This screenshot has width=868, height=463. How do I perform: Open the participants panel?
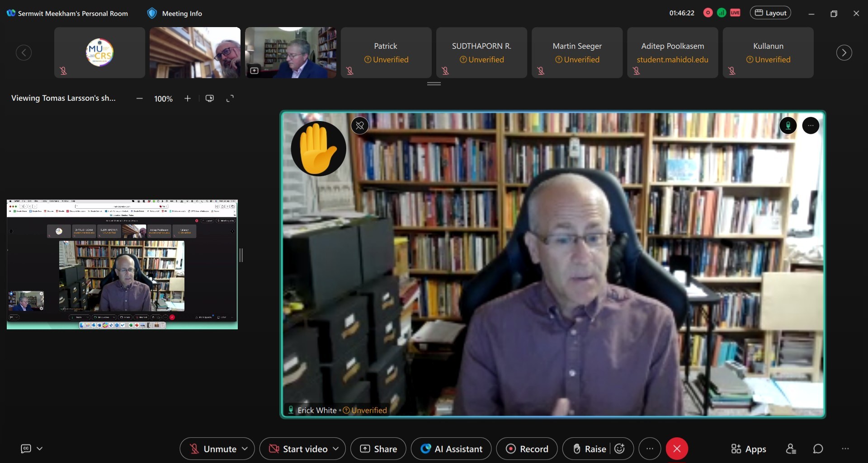point(791,449)
